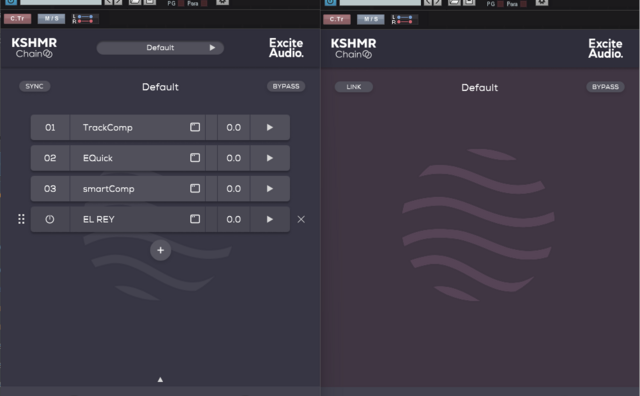Expand EQuick slot arrow
This screenshot has width=640, height=396.
[x=270, y=158]
